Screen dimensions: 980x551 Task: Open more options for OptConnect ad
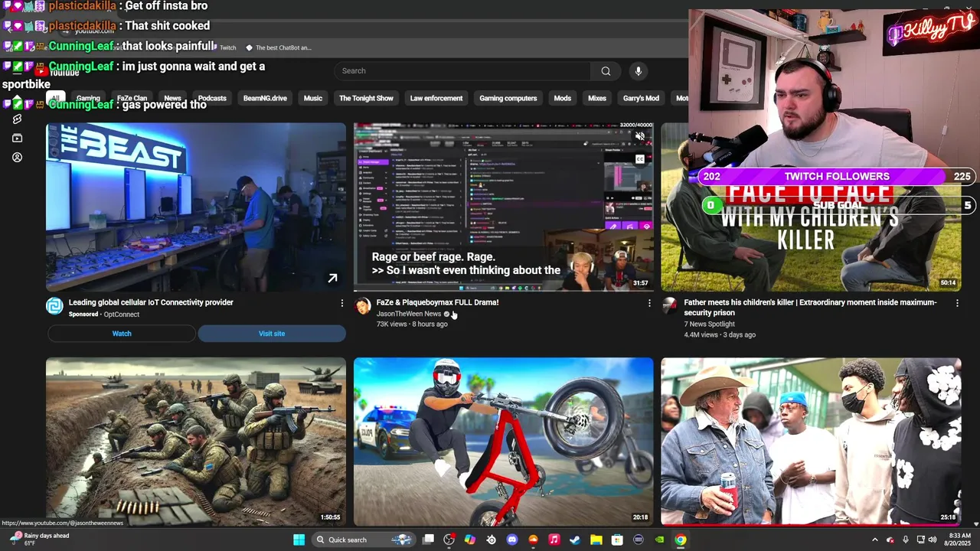342,303
